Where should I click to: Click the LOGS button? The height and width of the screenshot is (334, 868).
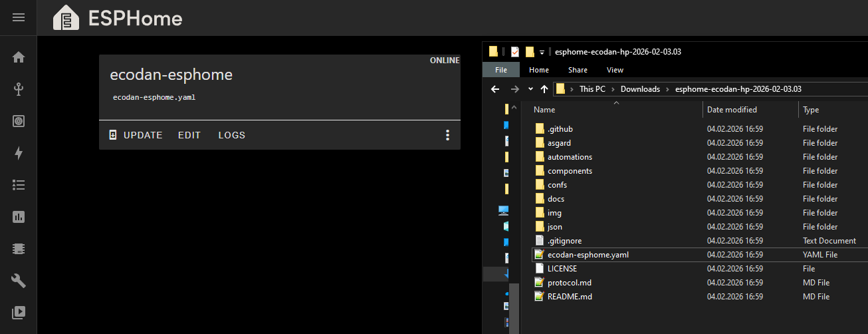click(231, 135)
